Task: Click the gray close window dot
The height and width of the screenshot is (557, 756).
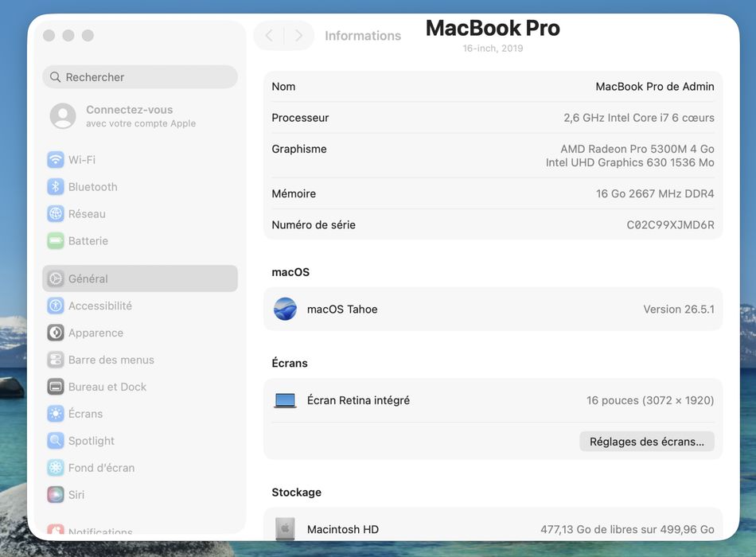Action: pos(49,35)
